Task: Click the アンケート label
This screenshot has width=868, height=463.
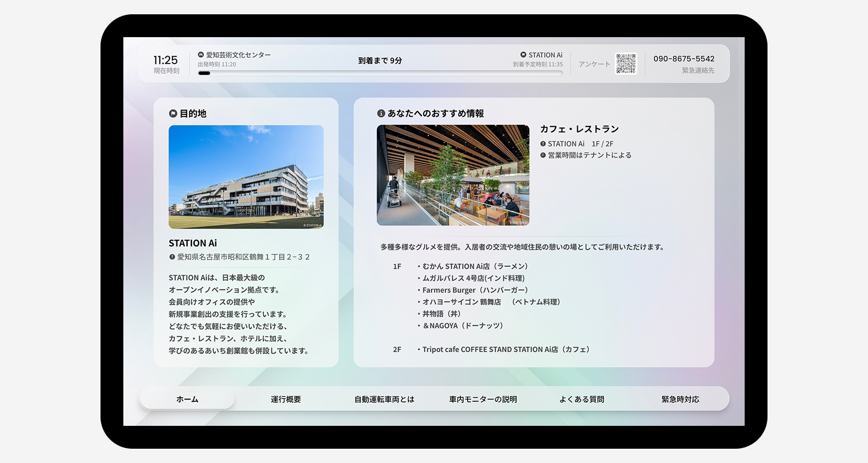Action: pos(594,64)
